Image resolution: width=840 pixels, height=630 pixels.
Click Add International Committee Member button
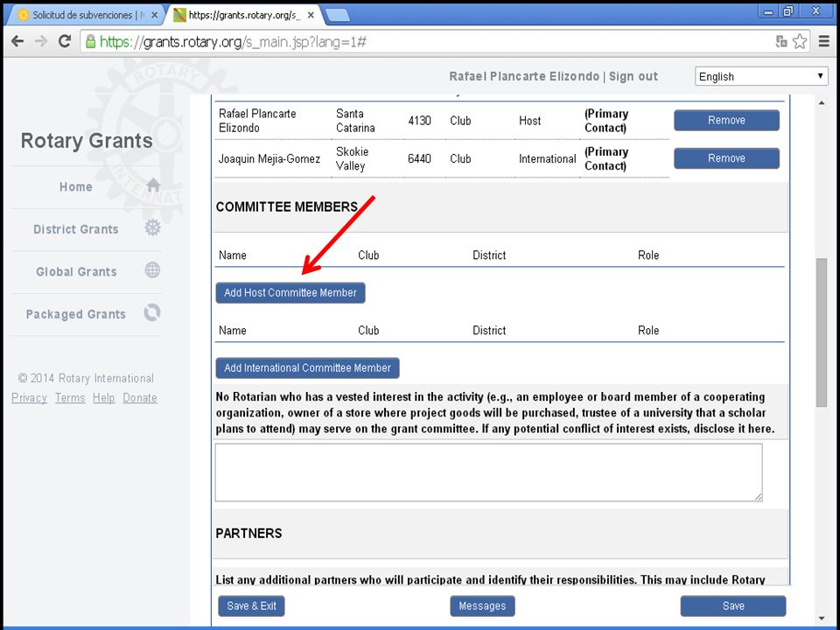(307, 368)
